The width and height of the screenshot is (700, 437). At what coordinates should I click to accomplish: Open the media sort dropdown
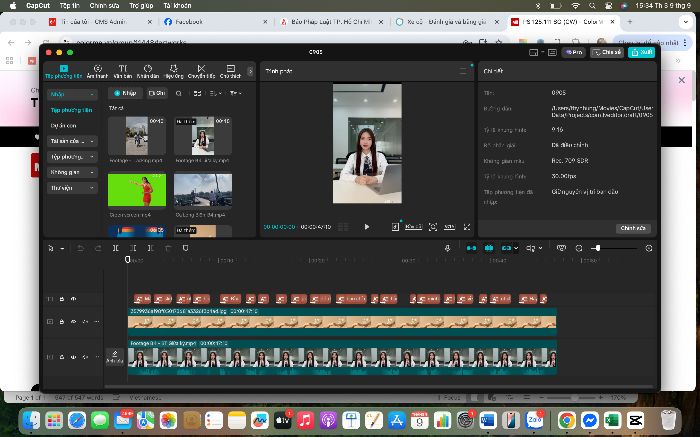coord(216,93)
